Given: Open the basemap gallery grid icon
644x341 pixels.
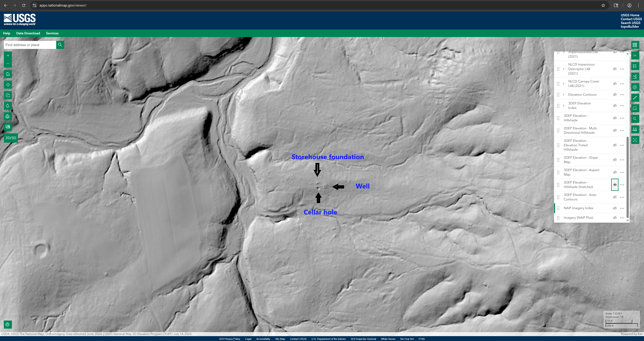Looking at the screenshot, I should tap(635, 45).
